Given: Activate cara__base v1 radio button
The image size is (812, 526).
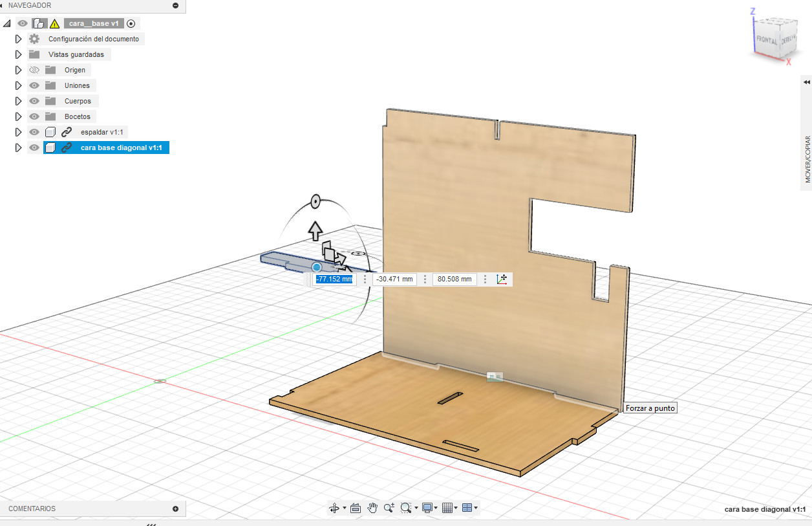Looking at the screenshot, I should tap(131, 23).
